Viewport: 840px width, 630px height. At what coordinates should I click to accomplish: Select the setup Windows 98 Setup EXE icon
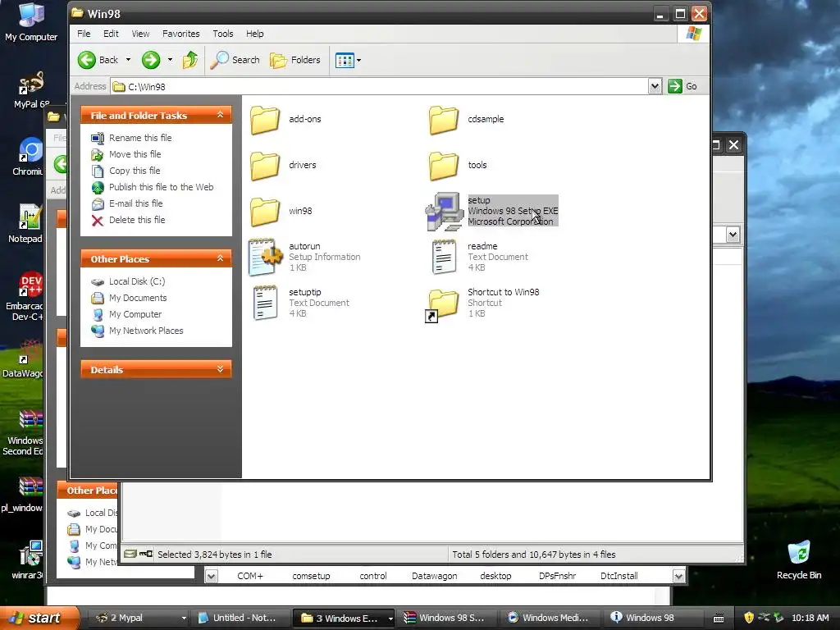tap(444, 212)
